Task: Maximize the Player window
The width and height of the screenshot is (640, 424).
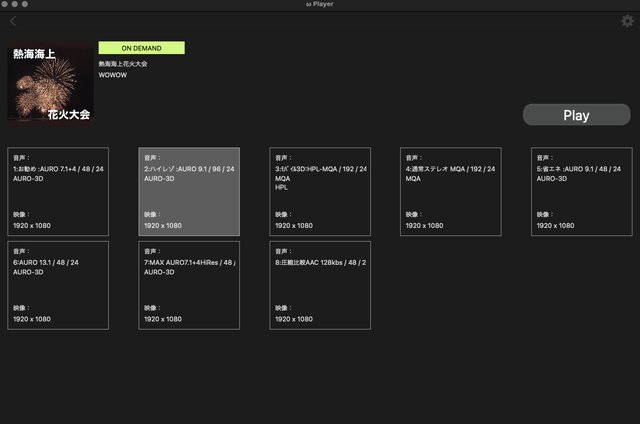Action: tap(25, 4)
